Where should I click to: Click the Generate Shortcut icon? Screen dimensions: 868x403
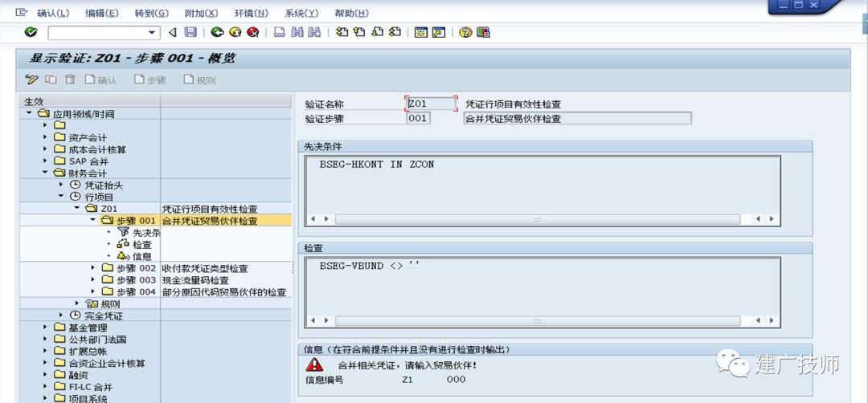click(439, 33)
